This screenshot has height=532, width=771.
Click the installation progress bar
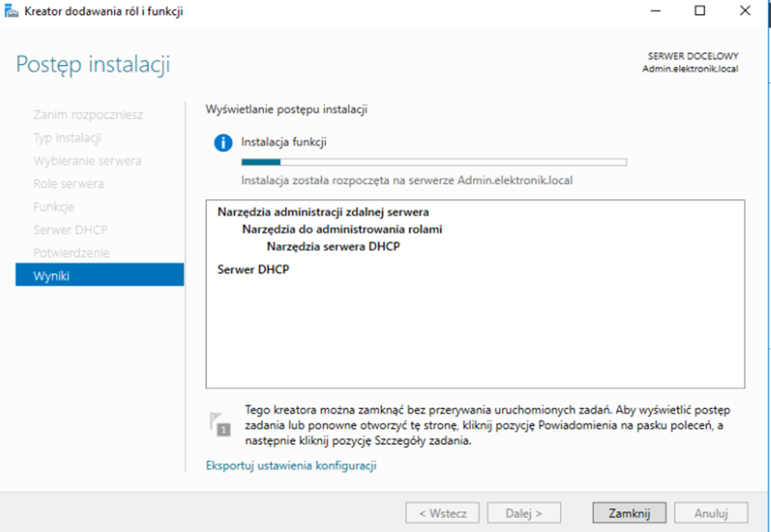[x=434, y=163]
